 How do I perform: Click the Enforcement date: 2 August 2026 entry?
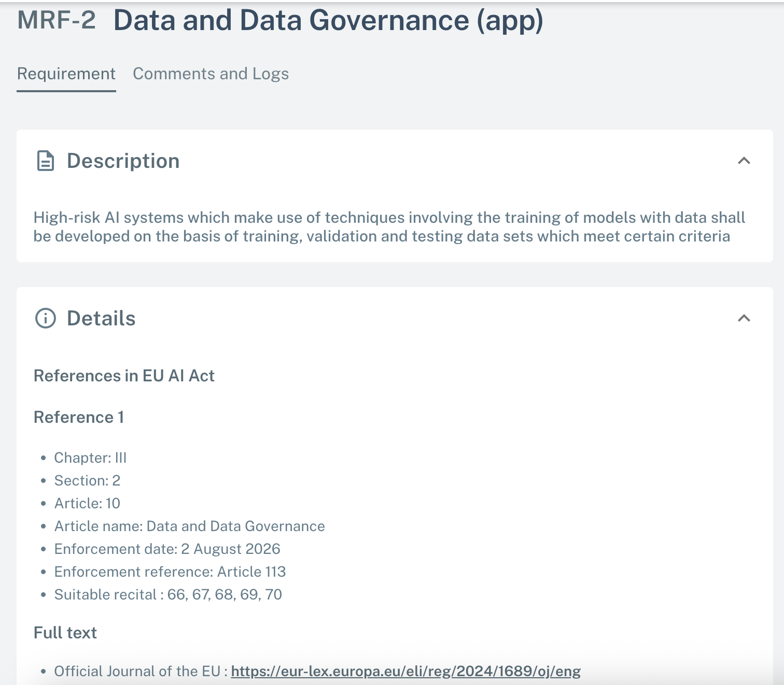pos(167,549)
